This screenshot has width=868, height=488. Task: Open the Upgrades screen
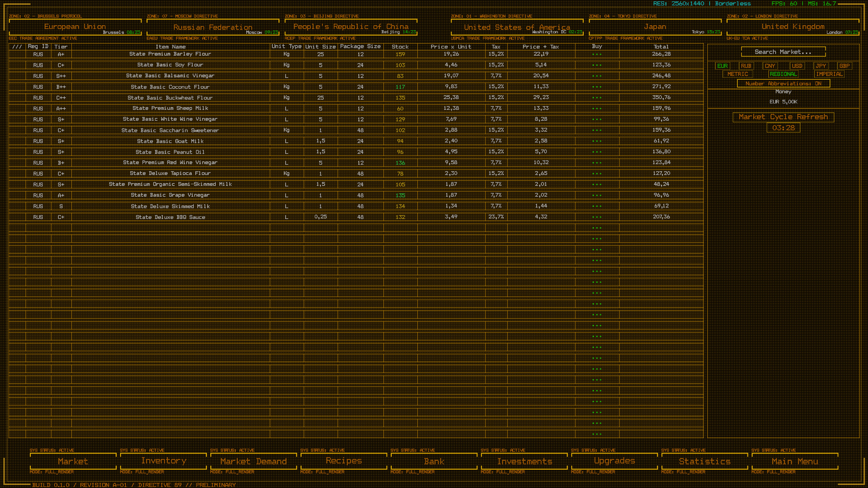coord(614,461)
